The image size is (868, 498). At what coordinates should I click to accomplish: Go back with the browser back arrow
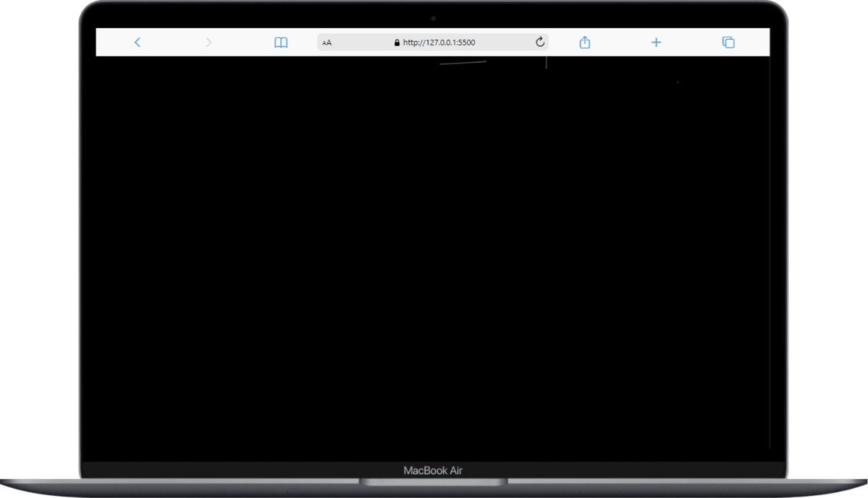[137, 43]
